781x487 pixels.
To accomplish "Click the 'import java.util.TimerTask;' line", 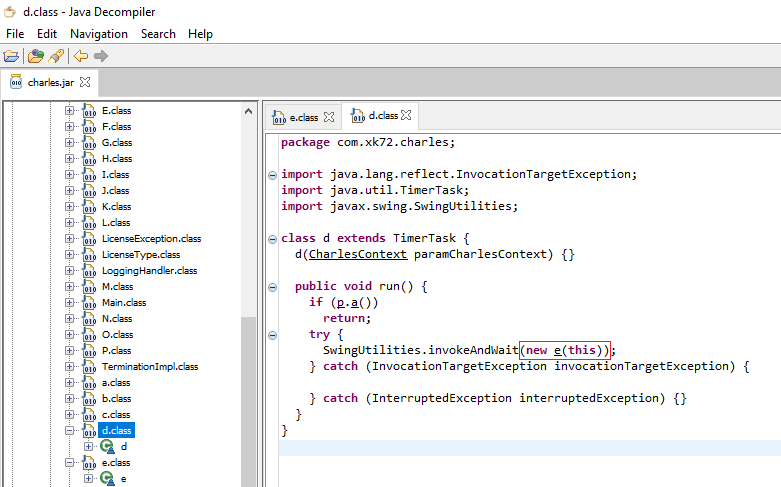I will tap(375, 190).
